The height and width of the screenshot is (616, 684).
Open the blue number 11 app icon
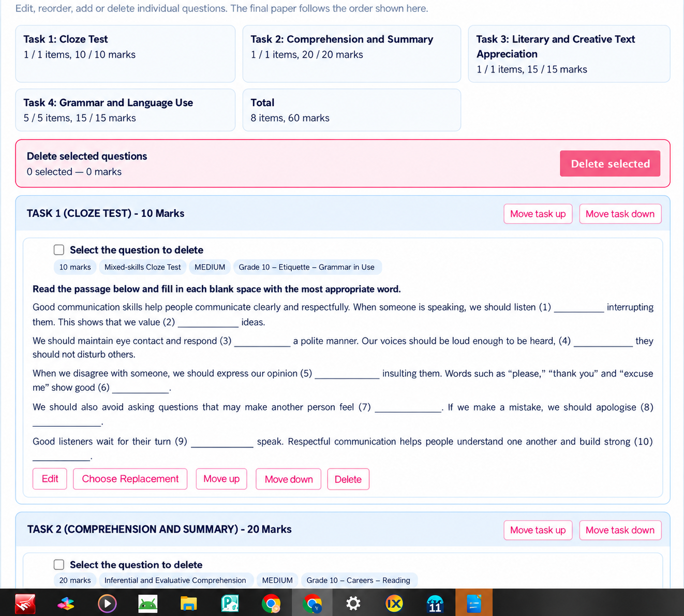(435, 604)
